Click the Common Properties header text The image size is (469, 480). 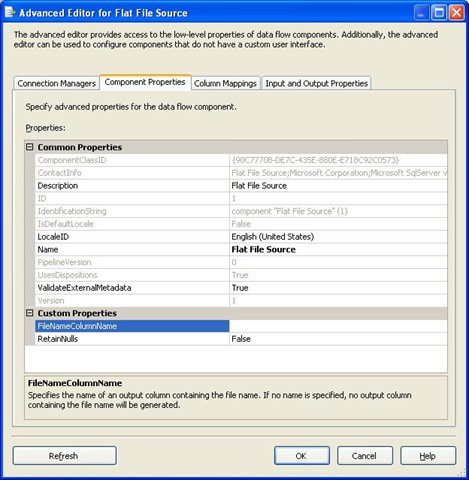click(x=80, y=147)
